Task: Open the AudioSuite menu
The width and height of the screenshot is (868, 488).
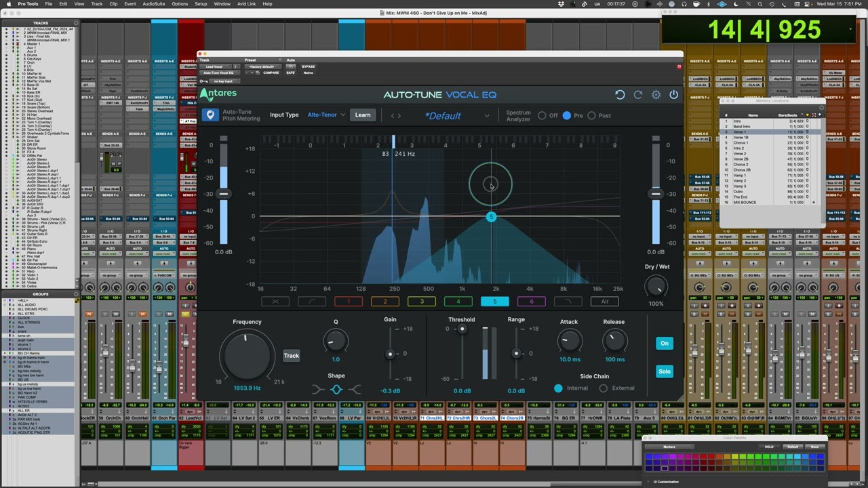Action: click(x=154, y=4)
